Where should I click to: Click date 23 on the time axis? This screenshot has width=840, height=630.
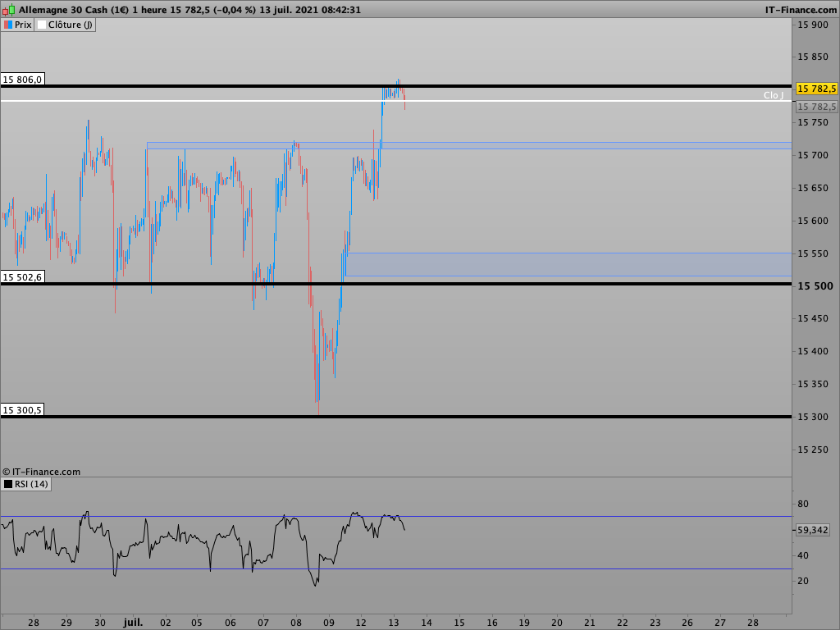[655, 622]
